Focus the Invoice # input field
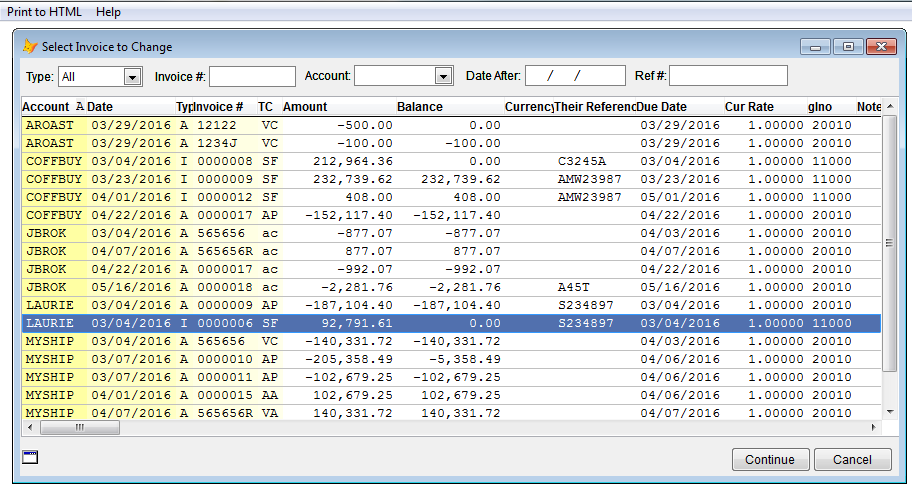Image resolution: width=912 pixels, height=488 pixels. point(252,76)
